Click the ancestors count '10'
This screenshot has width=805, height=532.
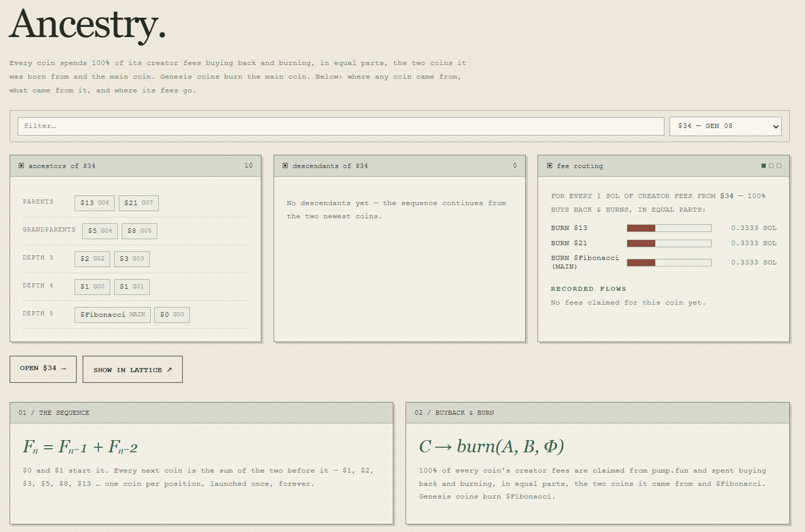click(x=248, y=166)
